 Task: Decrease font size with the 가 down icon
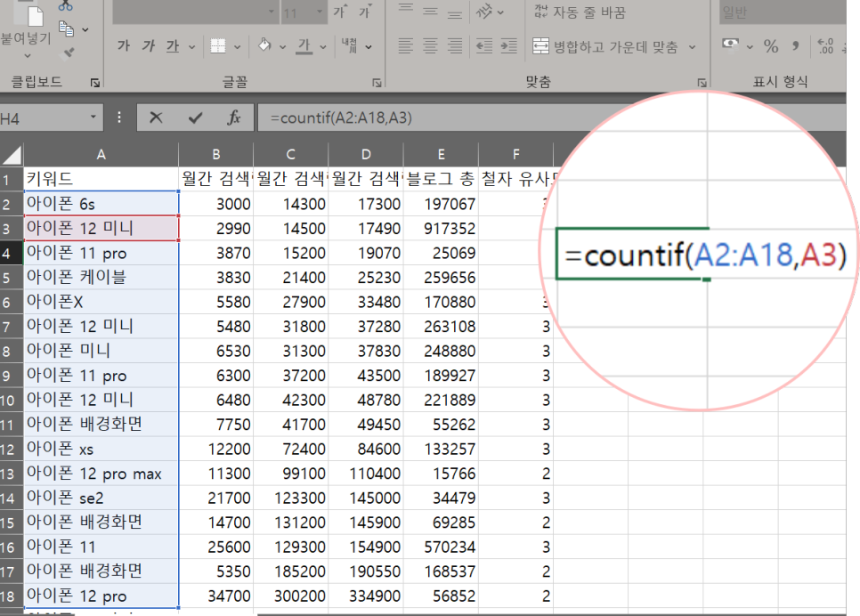point(365,11)
